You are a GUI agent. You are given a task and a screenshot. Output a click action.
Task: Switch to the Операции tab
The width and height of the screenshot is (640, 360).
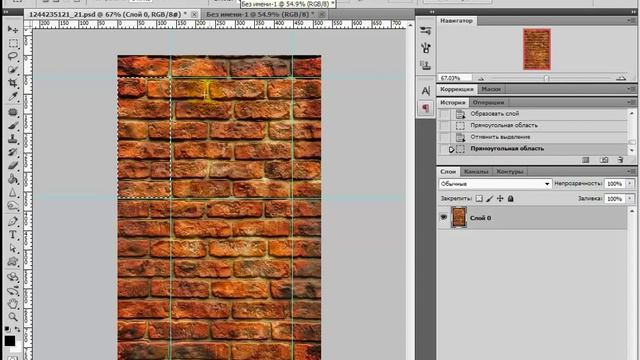[x=488, y=102]
